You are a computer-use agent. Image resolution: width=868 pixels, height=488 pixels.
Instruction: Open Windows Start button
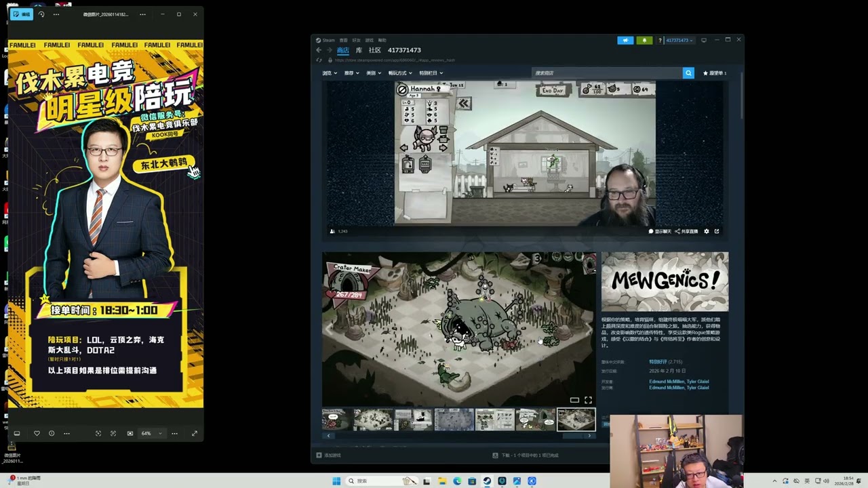[336, 481]
